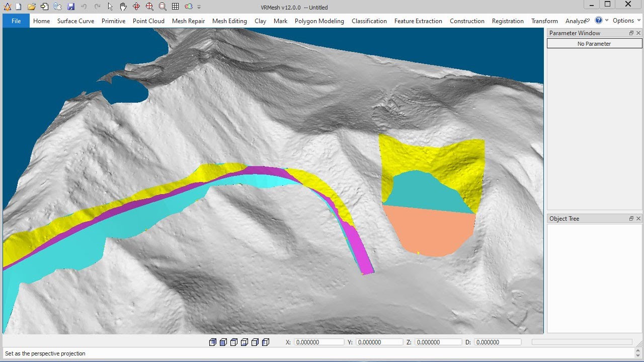Click the Z coordinate input field

point(438,342)
